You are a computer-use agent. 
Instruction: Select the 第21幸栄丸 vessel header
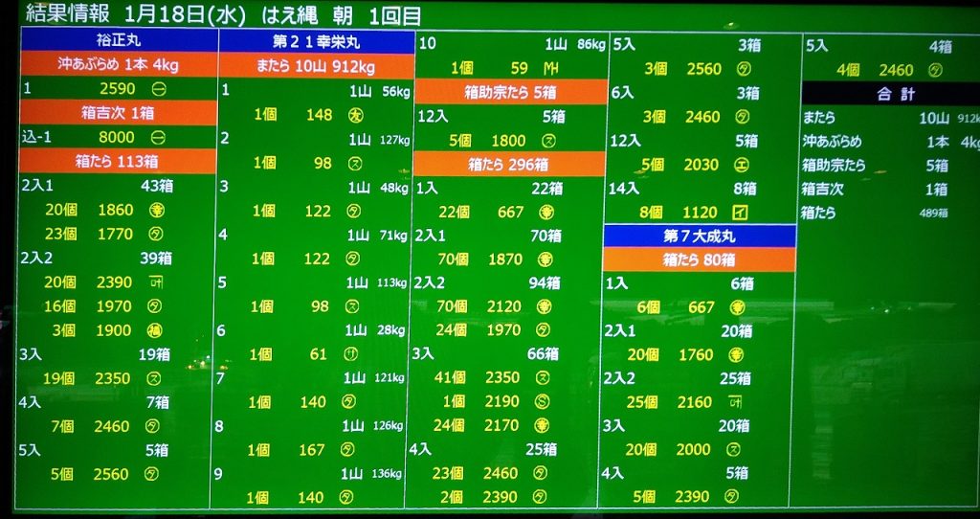316,42
